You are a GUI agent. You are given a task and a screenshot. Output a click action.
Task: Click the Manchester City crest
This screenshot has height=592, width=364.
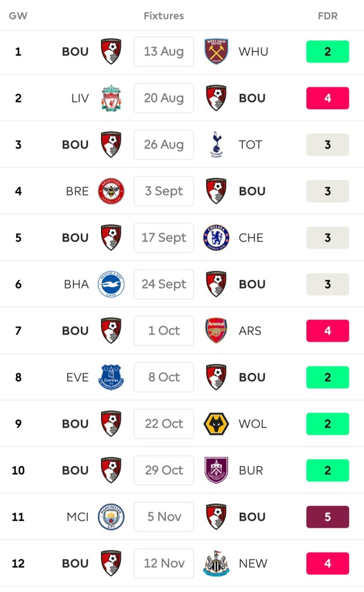click(111, 517)
